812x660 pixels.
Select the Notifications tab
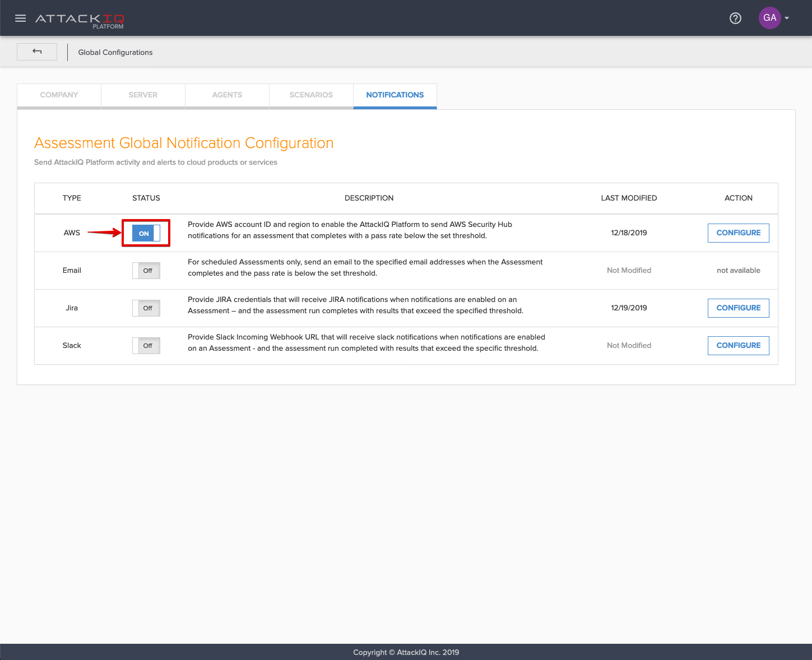click(x=395, y=95)
